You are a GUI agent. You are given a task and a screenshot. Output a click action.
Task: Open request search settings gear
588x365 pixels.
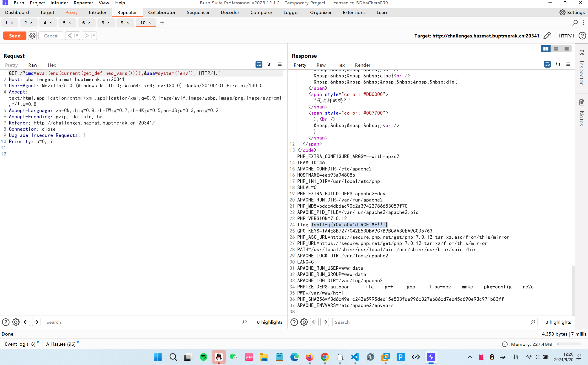tap(16, 322)
